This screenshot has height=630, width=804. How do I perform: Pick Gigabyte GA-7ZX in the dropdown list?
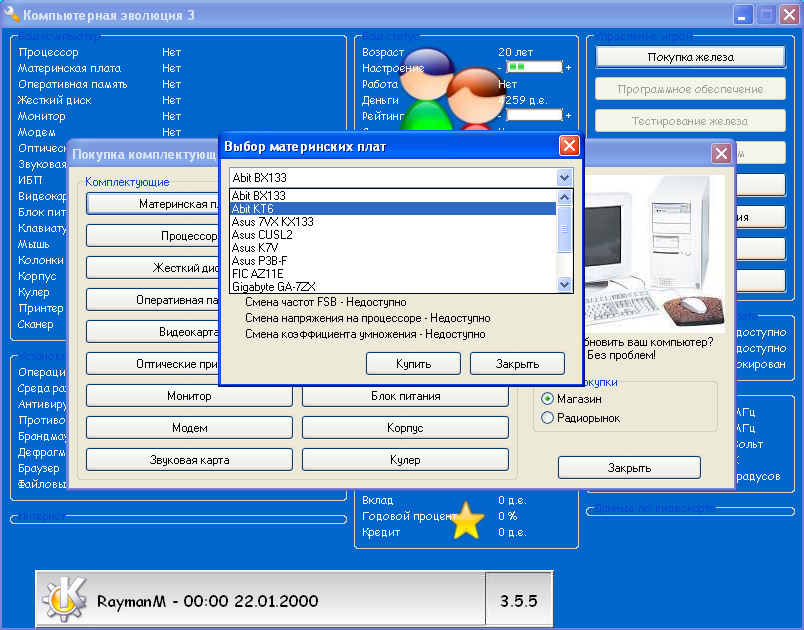274,286
